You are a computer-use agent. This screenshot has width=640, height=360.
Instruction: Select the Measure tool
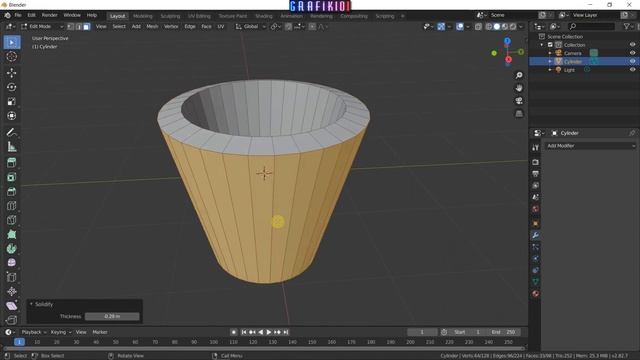coord(12,147)
